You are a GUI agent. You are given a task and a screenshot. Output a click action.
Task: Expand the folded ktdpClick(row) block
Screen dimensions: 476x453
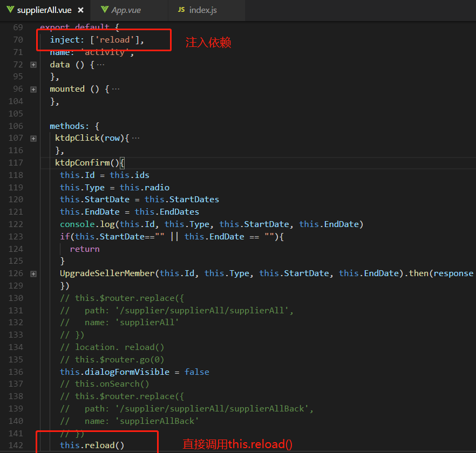point(33,139)
